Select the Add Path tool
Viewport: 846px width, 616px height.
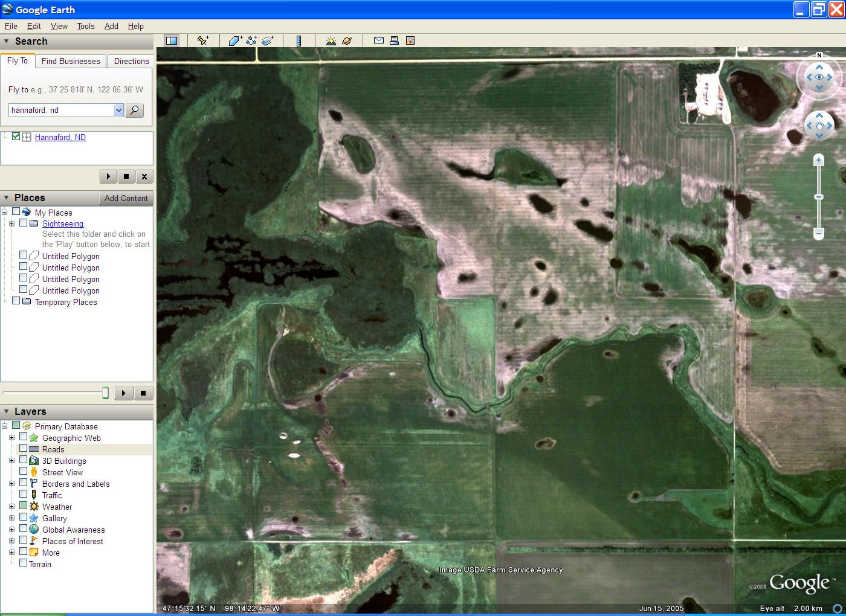(x=251, y=40)
